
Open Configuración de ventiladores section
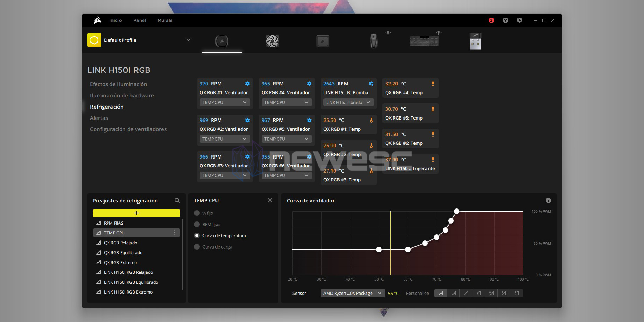(x=128, y=129)
